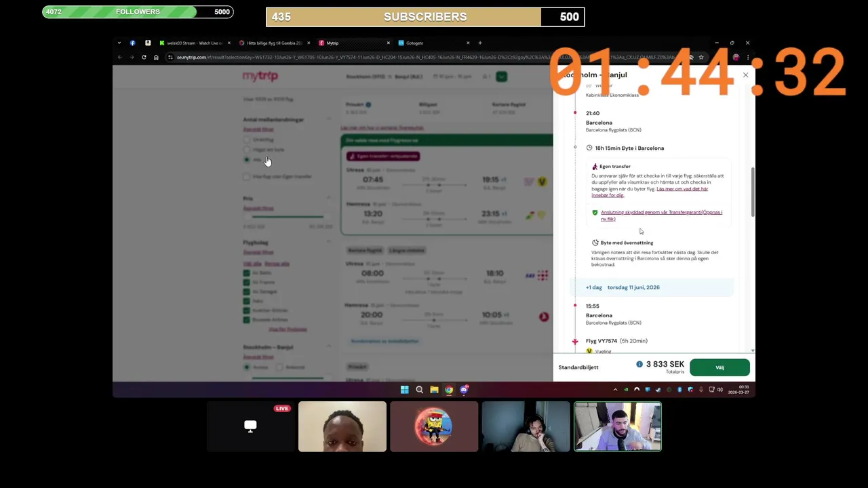Screen dimensions: 868x488
Task: Click the green Välj button
Action: (719, 367)
